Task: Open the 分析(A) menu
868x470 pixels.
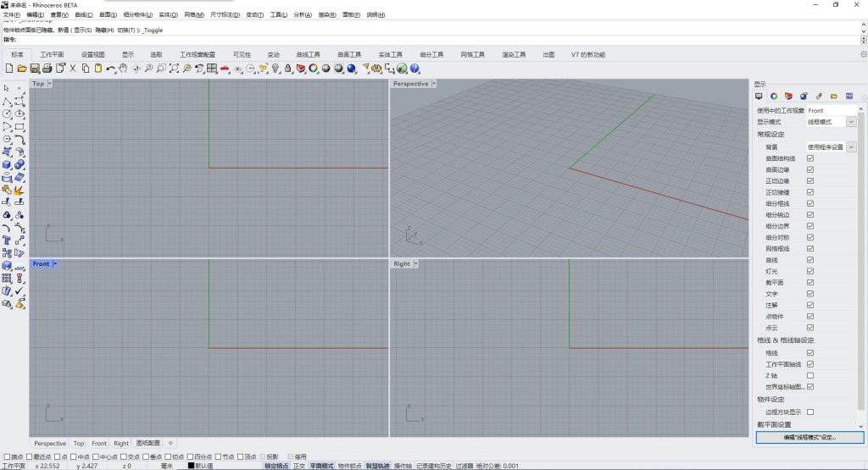Action: pyautogui.click(x=303, y=15)
